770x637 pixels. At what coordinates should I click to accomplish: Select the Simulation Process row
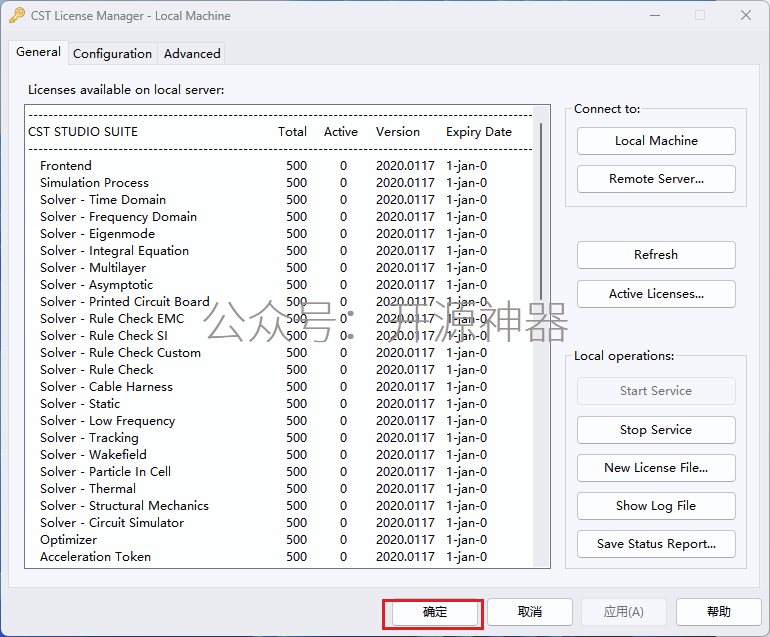tap(264, 183)
